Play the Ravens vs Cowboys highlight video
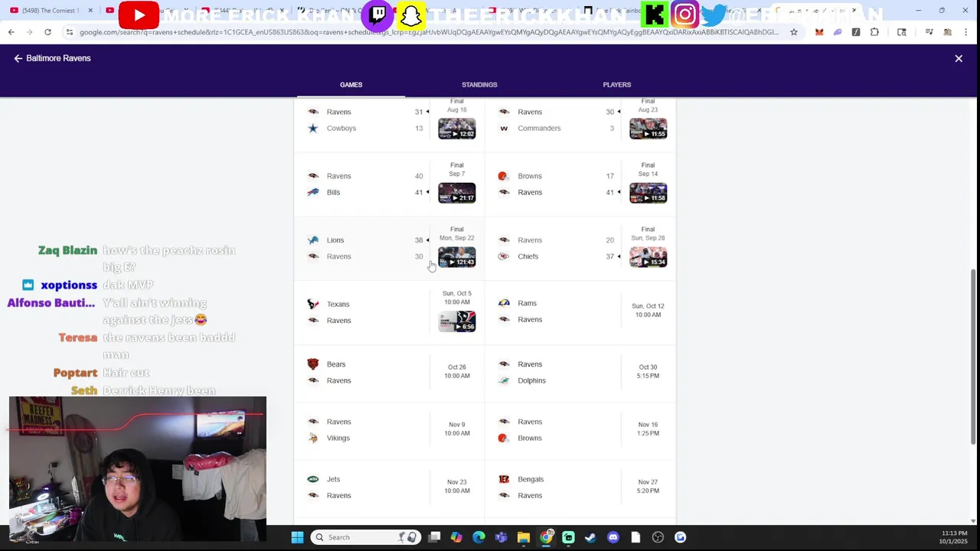This screenshot has width=980, height=551. (457, 129)
